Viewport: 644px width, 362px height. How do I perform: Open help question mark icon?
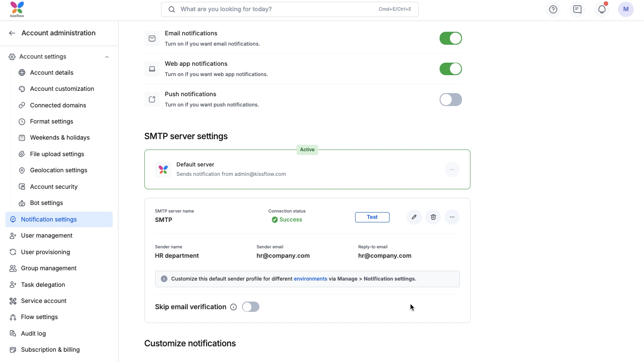click(x=553, y=9)
